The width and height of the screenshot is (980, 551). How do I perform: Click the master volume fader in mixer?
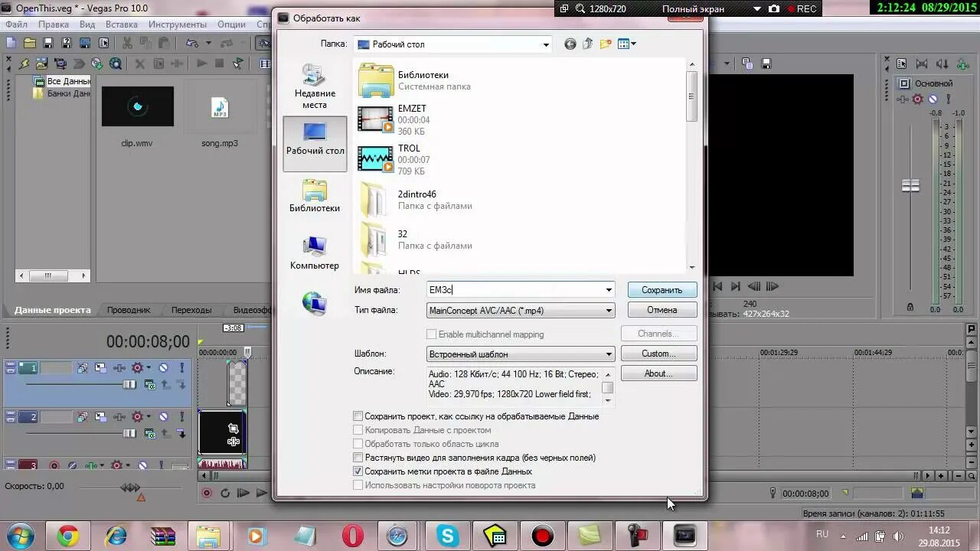tap(910, 185)
